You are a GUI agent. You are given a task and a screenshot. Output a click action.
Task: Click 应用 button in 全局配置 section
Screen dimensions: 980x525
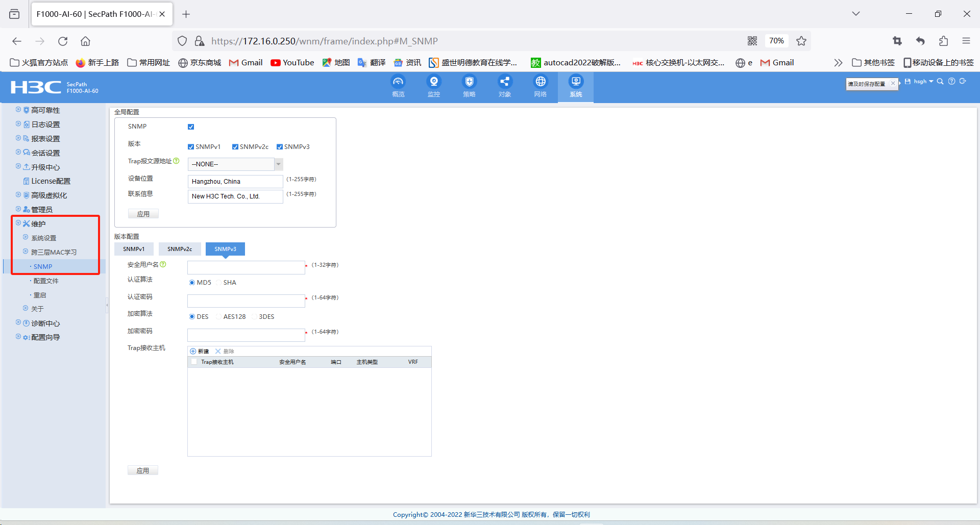tap(143, 214)
